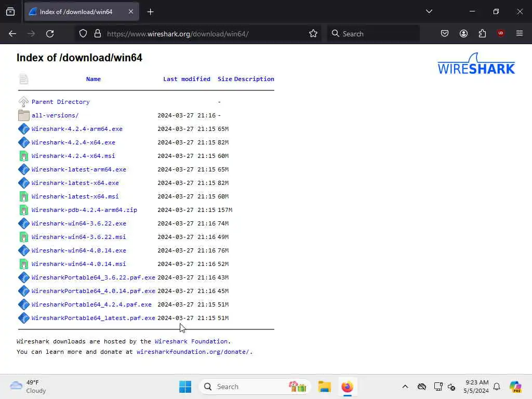Open the all-versions/ folder link
The height and width of the screenshot is (399, 532).
pyautogui.click(x=55, y=115)
